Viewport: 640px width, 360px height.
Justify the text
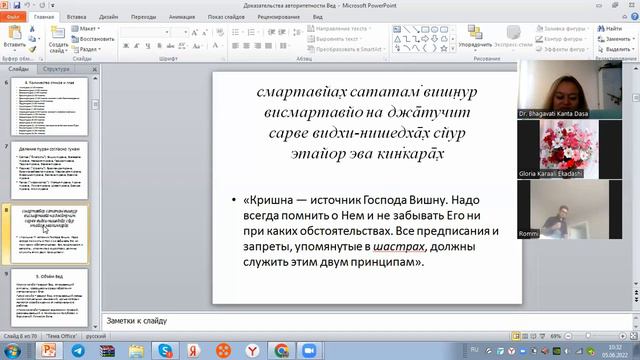click(269, 46)
